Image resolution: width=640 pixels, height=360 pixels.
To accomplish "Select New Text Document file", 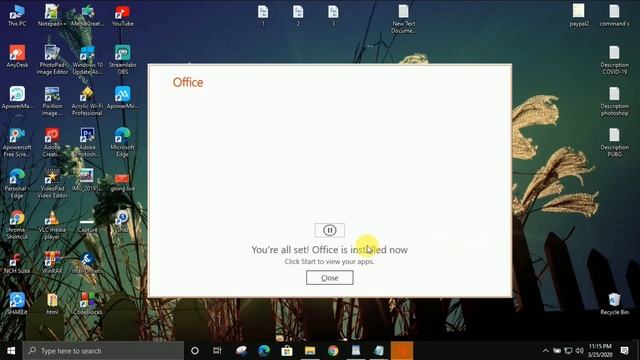I will (x=403, y=19).
